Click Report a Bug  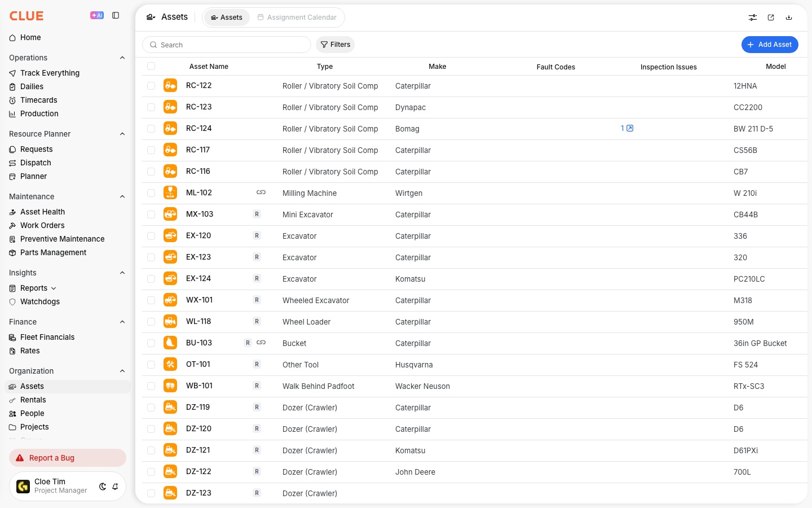pos(68,458)
